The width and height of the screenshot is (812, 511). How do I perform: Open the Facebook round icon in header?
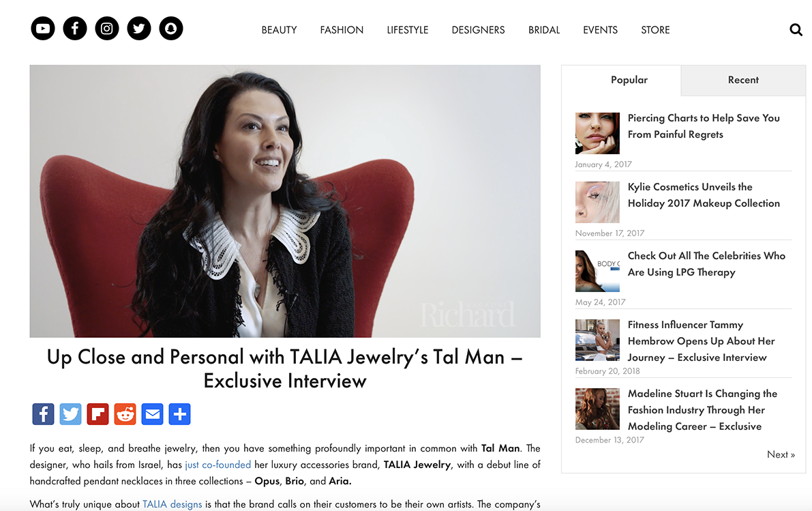pos(75,29)
